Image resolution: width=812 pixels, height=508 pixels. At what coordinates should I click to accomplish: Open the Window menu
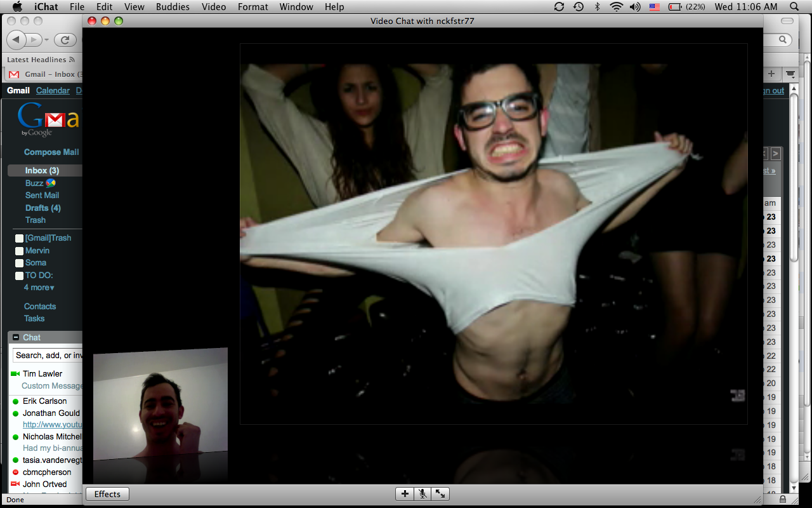(x=296, y=7)
